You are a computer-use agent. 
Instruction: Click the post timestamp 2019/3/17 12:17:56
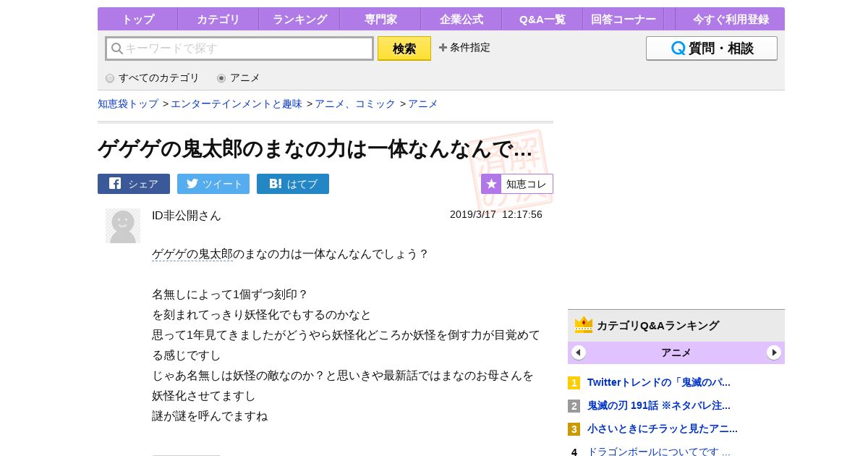496,214
